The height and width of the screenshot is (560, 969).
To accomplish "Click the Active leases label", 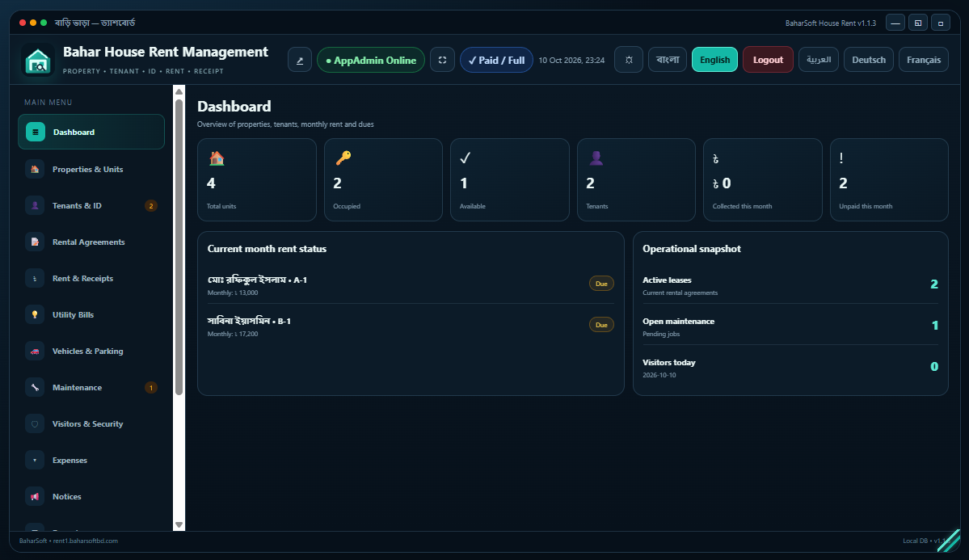I will pos(667,280).
